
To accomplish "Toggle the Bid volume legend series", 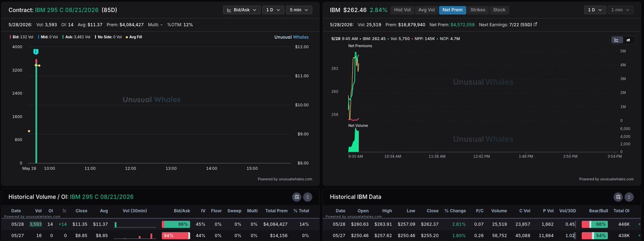I will pyautogui.click(x=21, y=37).
